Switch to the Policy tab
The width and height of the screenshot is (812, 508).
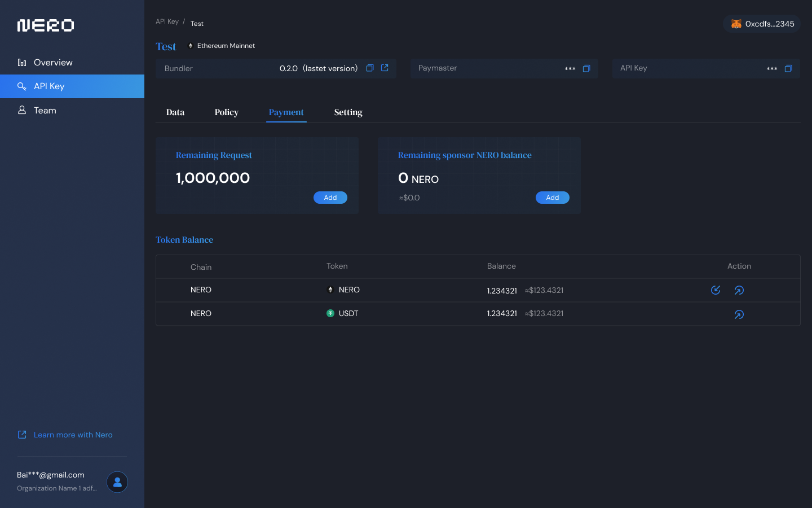(x=227, y=112)
